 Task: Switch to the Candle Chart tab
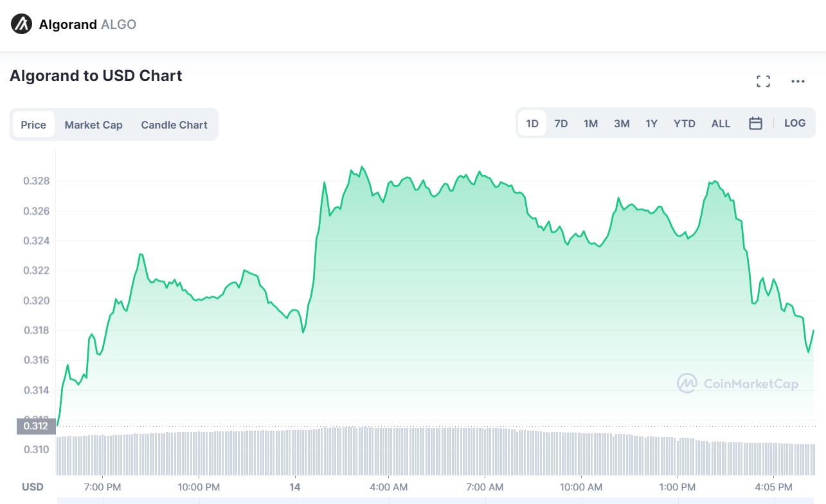pos(174,125)
